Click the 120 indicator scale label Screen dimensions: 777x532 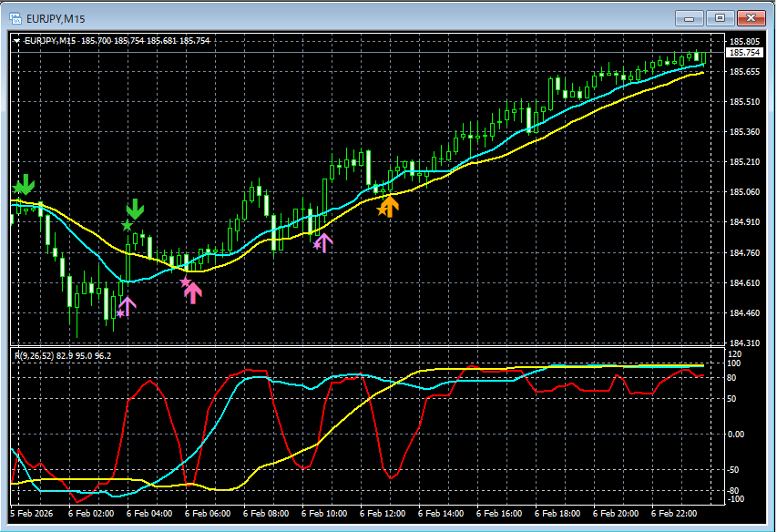click(735, 354)
